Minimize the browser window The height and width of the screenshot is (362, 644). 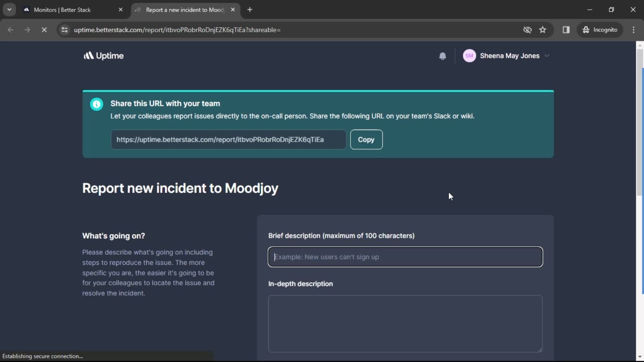[x=590, y=10]
